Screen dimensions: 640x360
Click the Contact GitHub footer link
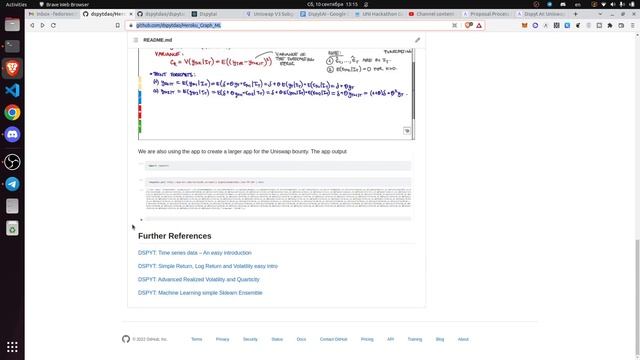coord(333,339)
